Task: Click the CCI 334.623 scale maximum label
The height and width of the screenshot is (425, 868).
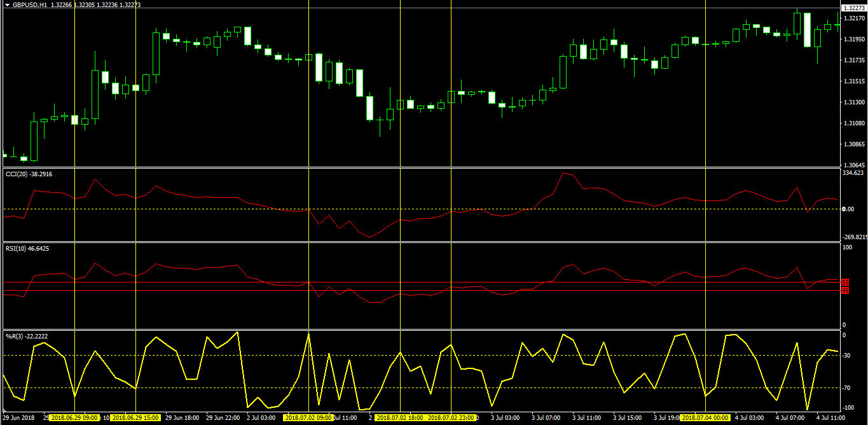Action: click(854, 173)
